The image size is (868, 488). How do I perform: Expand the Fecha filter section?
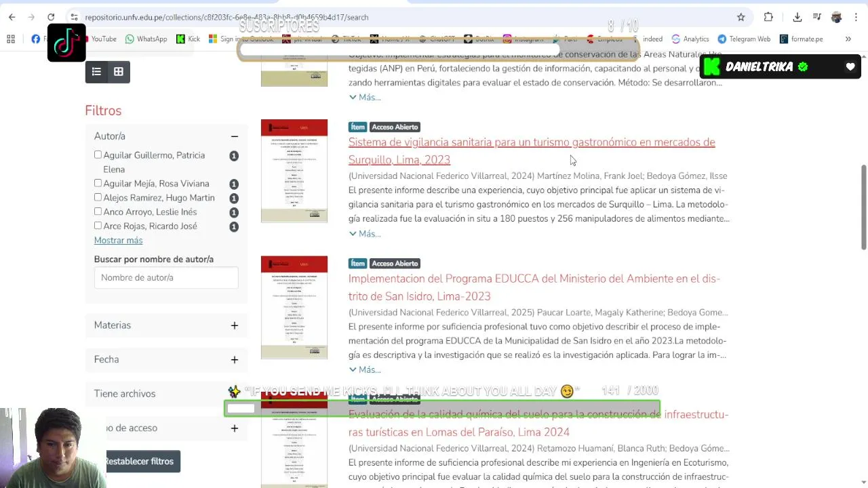tap(234, 359)
